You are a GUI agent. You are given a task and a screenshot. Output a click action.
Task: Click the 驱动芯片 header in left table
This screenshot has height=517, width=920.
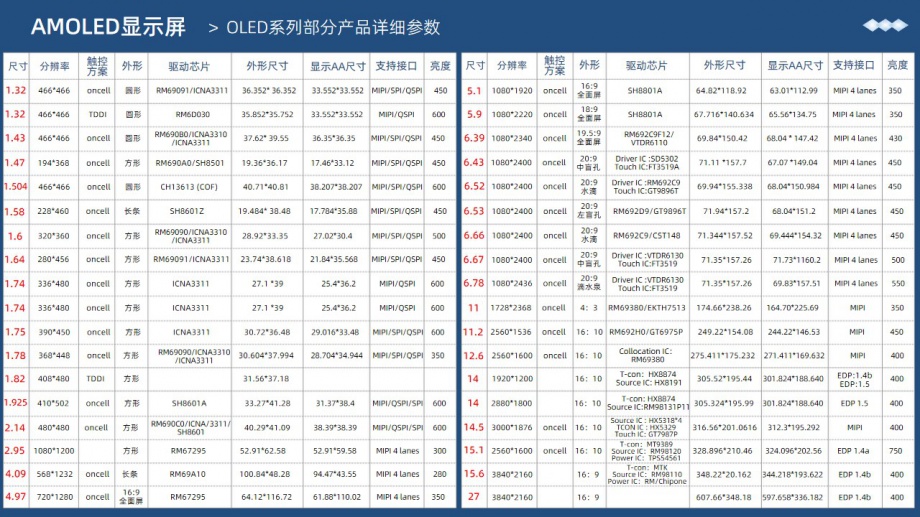point(189,66)
